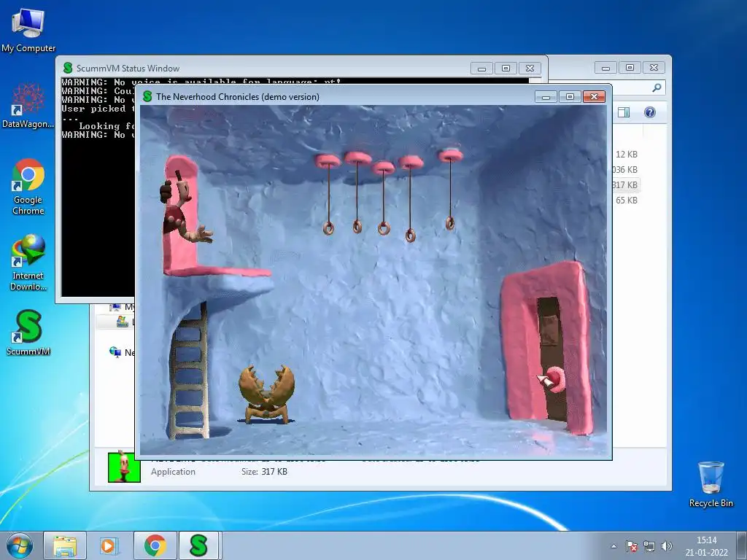Open the Recycle Bin
Screen dimensions: 747x560
pos(711,484)
